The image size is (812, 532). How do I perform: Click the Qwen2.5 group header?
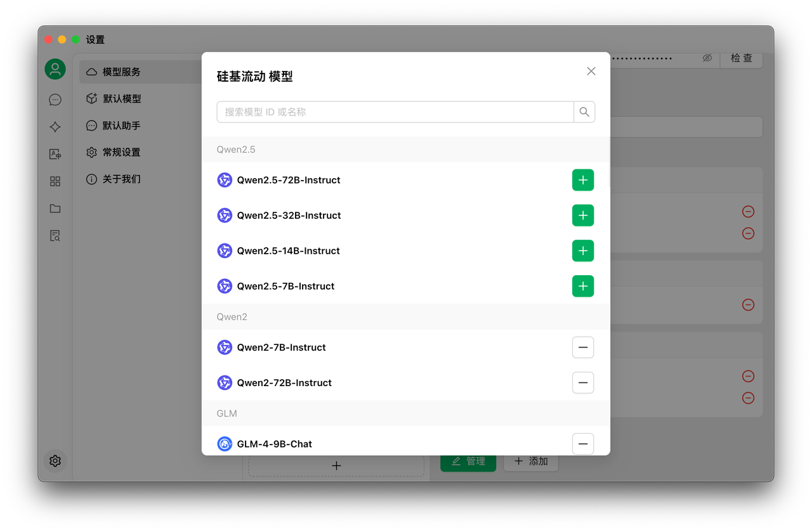coord(405,150)
